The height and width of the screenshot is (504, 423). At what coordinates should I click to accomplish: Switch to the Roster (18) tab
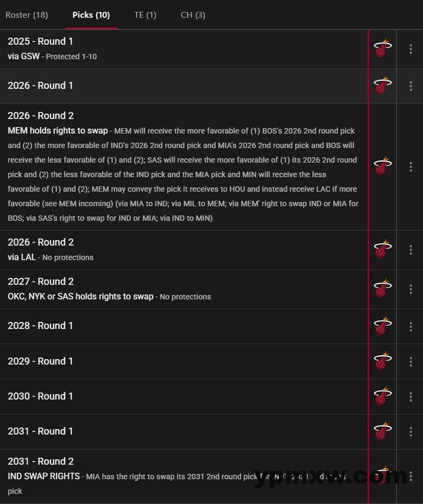27,15
